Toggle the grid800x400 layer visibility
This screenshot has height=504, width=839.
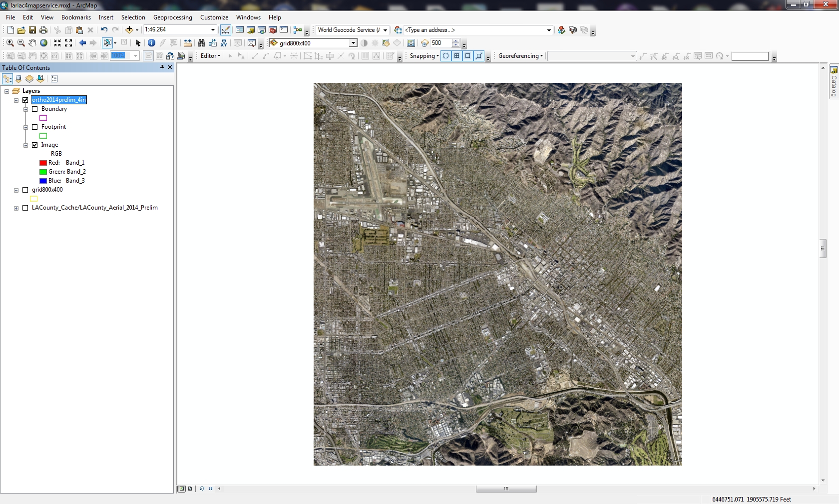pyautogui.click(x=25, y=190)
